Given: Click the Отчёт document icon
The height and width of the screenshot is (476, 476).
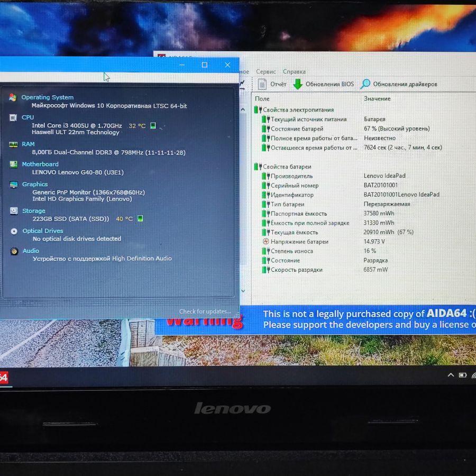Looking at the screenshot, I should 262,84.
